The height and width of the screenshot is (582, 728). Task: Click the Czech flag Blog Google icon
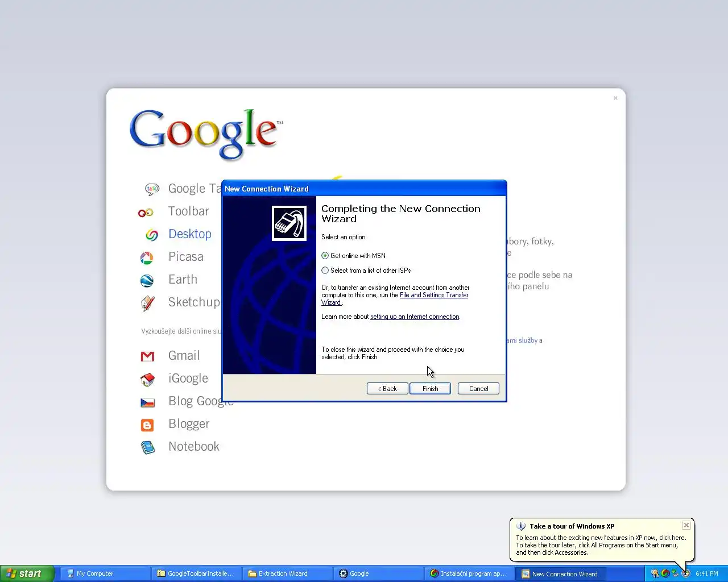coord(147,402)
